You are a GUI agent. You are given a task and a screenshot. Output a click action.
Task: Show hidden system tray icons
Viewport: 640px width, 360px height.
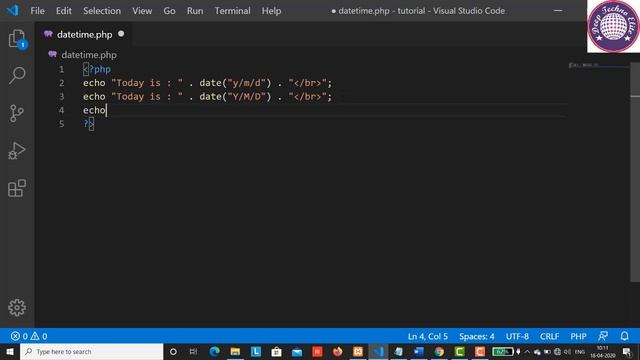pyautogui.click(x=527, y=352)
